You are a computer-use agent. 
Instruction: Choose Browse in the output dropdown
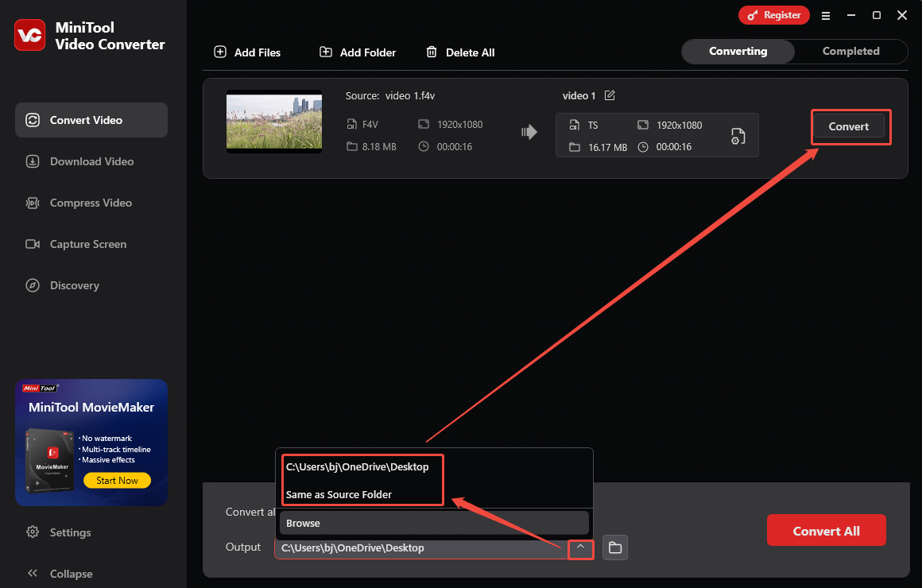point(434,523)
